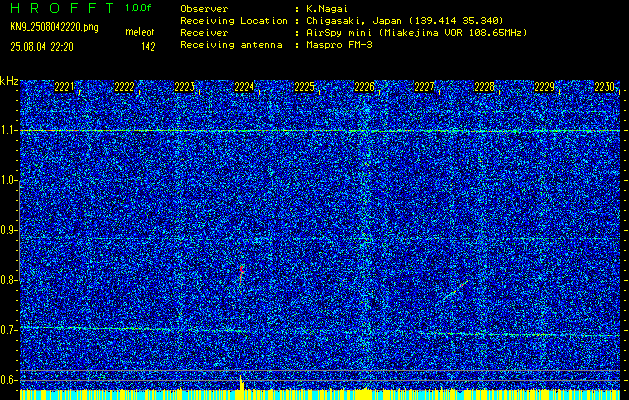Click the AirSpy mini receiver text
The image size is (629, 400).
pos(416,32)
